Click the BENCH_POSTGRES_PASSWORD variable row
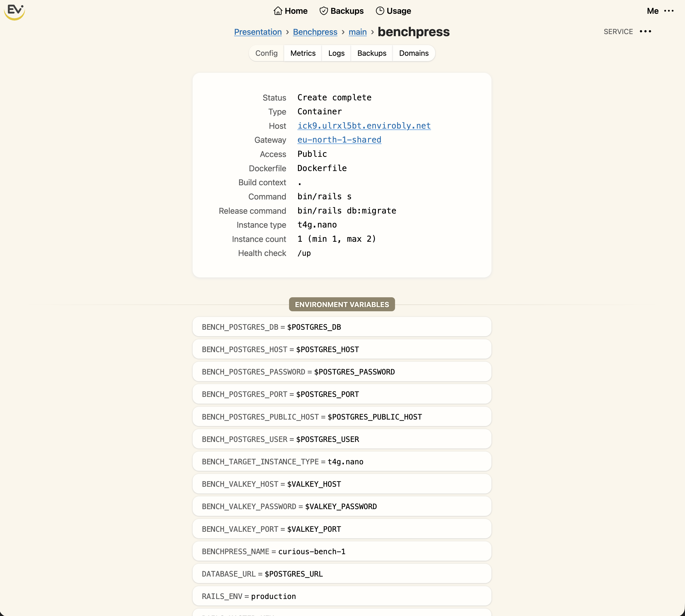 (342, 372)
